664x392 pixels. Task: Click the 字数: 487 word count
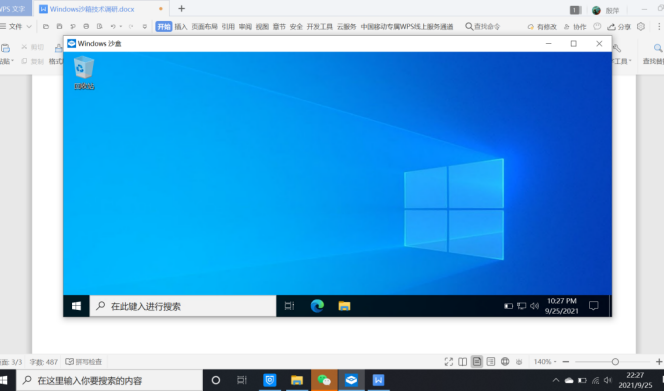44,362
